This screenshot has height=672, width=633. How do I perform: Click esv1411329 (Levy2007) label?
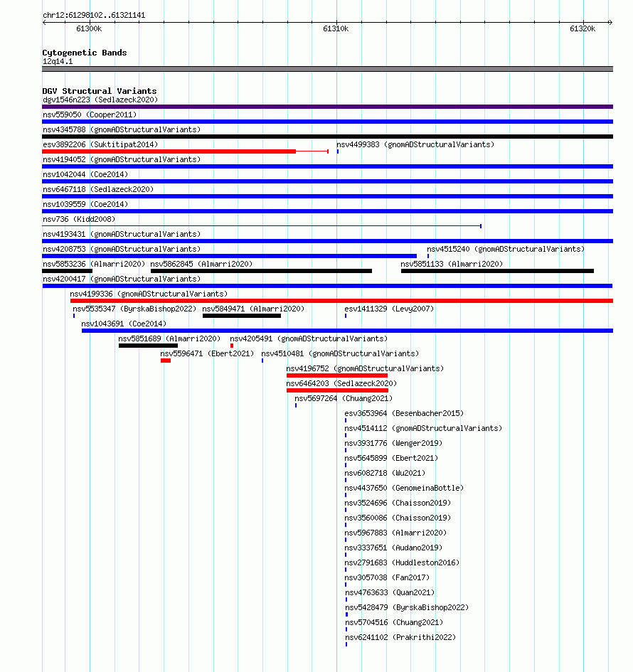click(389, 309)
